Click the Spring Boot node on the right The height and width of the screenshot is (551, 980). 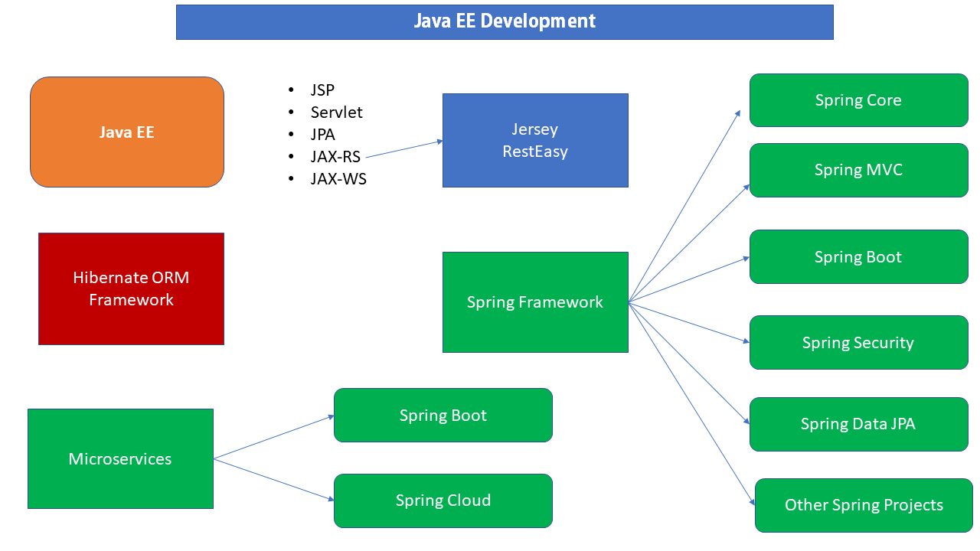(x=858, y=256)
